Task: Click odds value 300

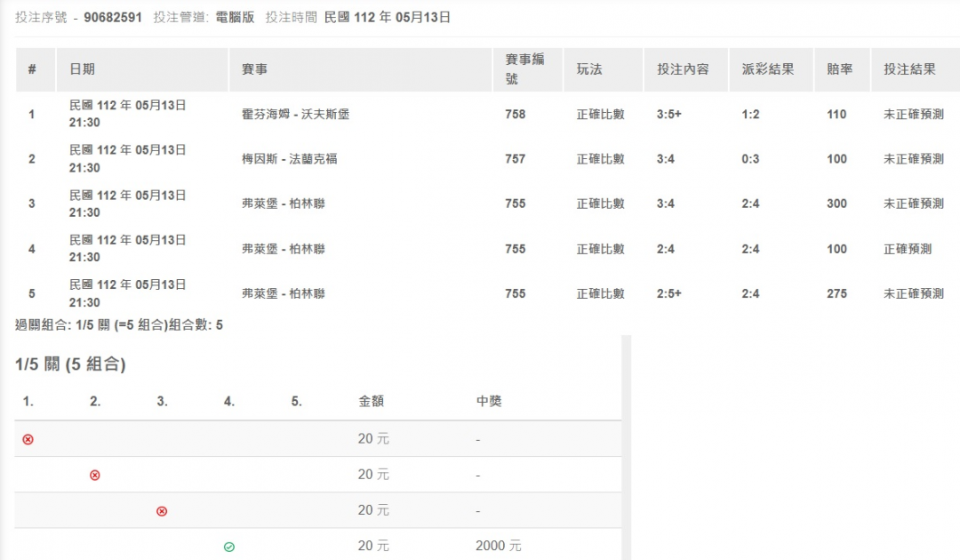Action: click(x=837, y=204)
